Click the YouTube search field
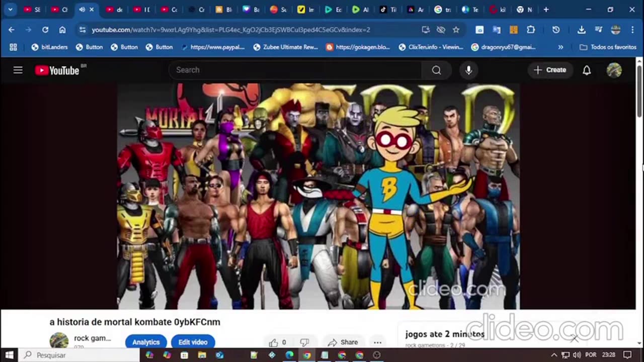644x362 pixels. click(x=295, y=70)
